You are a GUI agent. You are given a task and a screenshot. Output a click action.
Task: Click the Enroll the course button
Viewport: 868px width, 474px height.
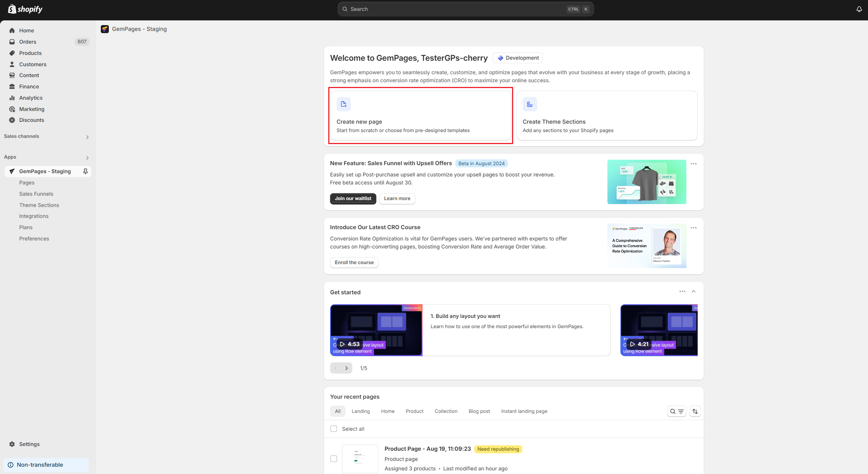(354, 263)
